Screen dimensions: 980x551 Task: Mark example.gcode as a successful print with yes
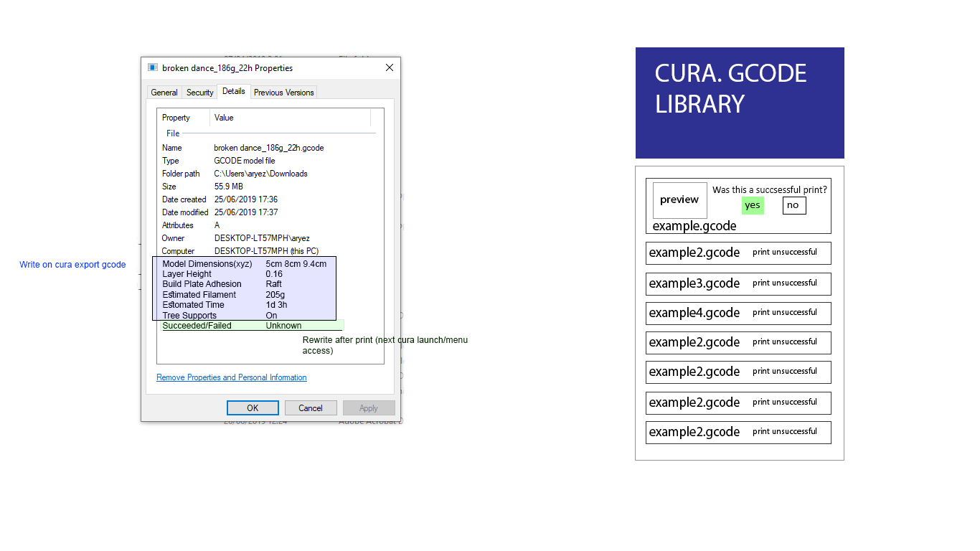pos(753,205)
